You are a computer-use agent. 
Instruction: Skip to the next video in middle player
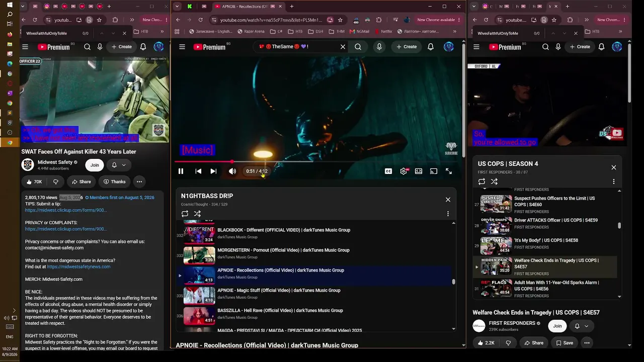213,171
